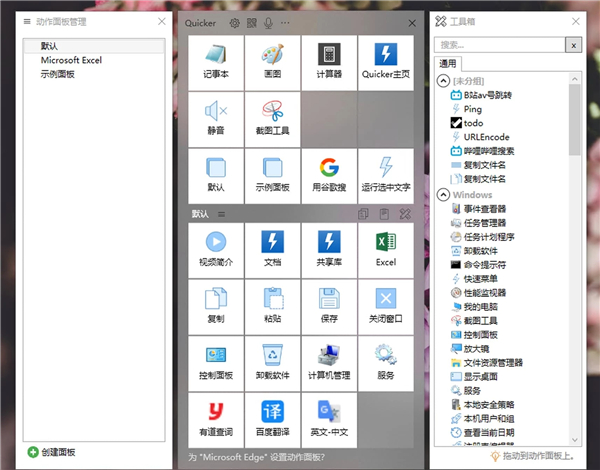Run the 用谷歌搜 Google search action
This screenshot has width=600, height=470.
(x=329, y=175)
